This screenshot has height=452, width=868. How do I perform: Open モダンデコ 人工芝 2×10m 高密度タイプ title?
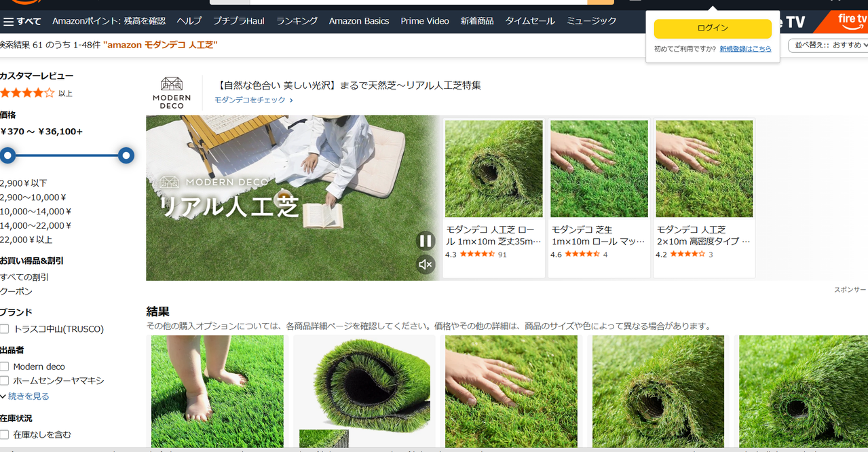click(x=704, y=236)
